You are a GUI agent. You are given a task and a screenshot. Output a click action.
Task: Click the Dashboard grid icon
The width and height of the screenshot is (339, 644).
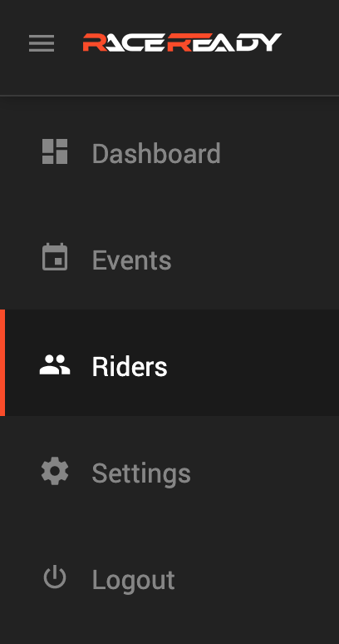[55, 151]
